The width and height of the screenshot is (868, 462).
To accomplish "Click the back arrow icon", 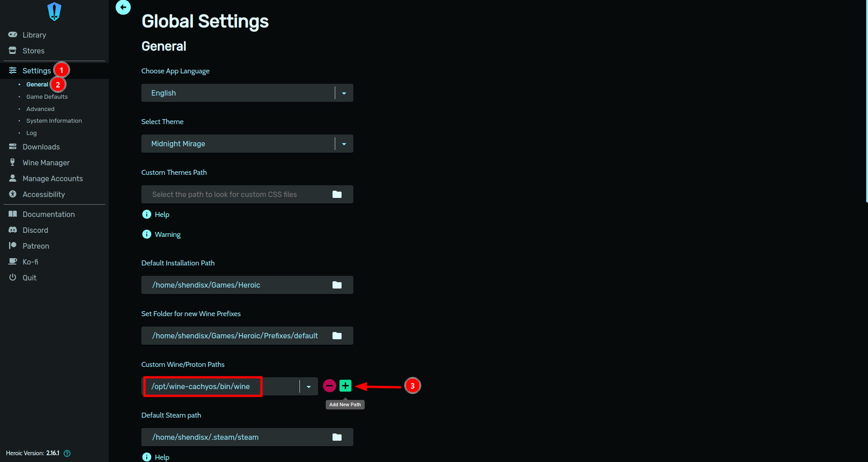I will (123, 7).
